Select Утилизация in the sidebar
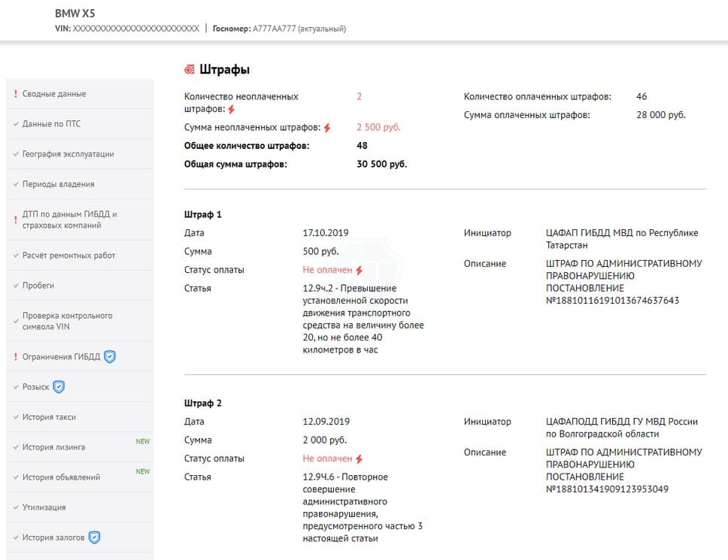 click(80, 507)
